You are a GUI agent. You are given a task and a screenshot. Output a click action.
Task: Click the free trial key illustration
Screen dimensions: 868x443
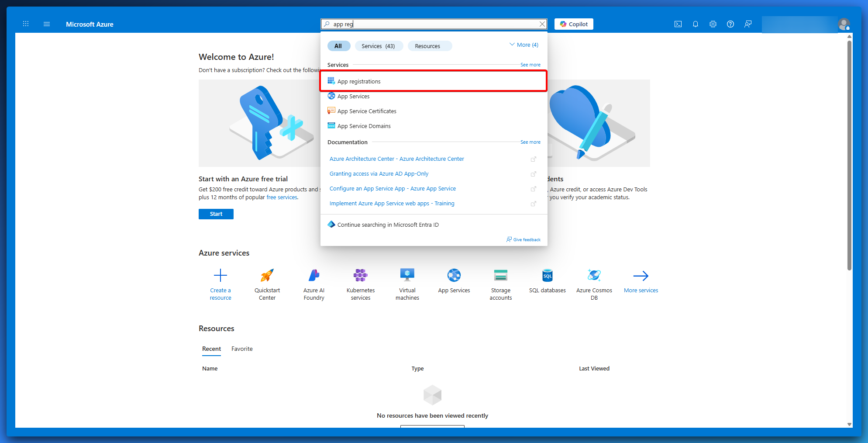coord(260,123)
